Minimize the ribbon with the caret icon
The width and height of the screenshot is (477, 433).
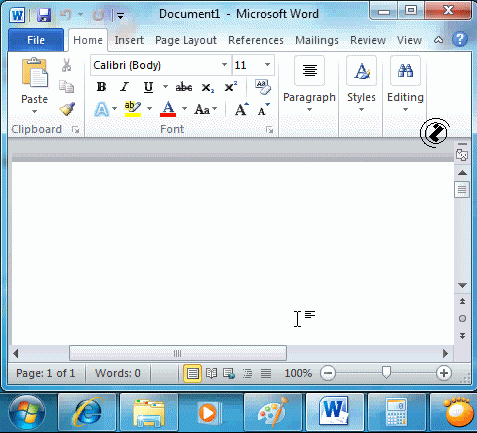click(x=438, y=40)
